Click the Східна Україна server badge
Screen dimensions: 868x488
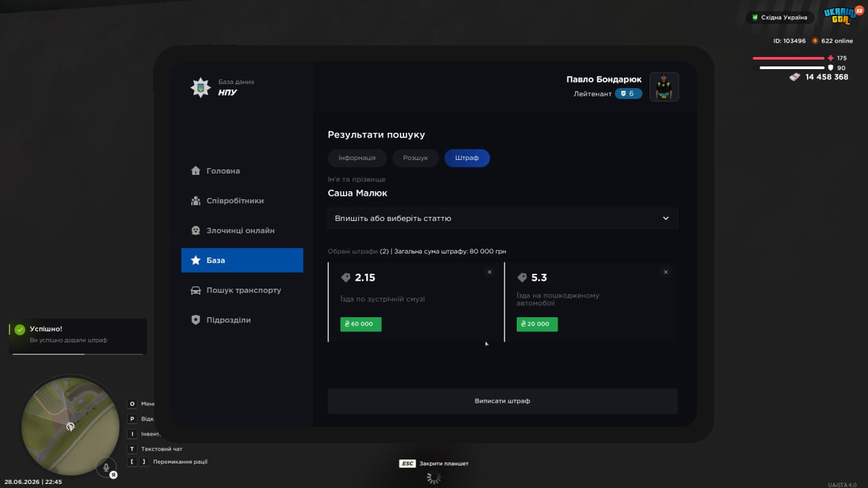click(781, 18)
